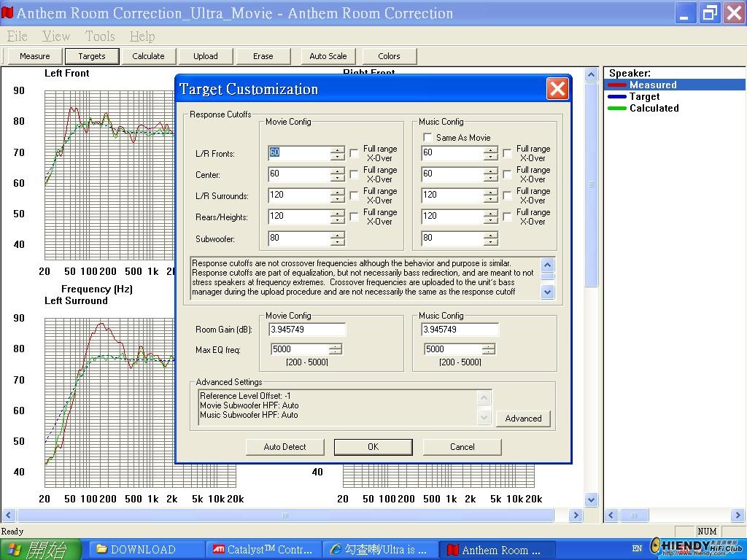The image size is (747, 560).
Task: Click the Movie Max EQ freq spinner
Action: coord(336,349)
